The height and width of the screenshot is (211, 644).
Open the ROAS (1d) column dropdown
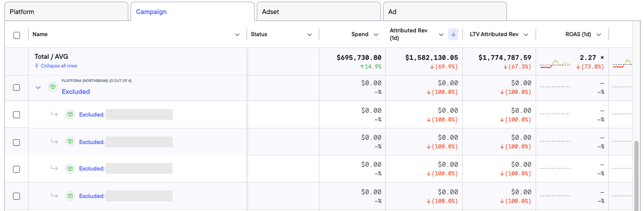pyautogui.click(x=599, y=35)
